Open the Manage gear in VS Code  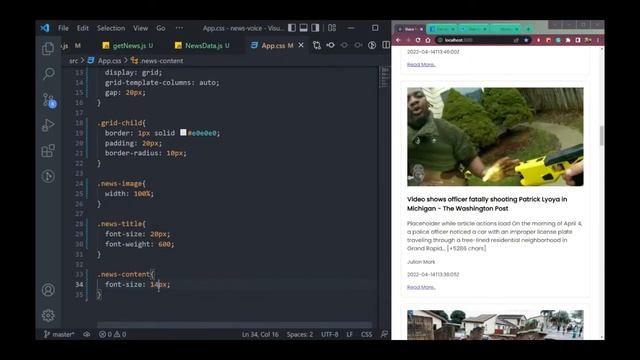48,315
